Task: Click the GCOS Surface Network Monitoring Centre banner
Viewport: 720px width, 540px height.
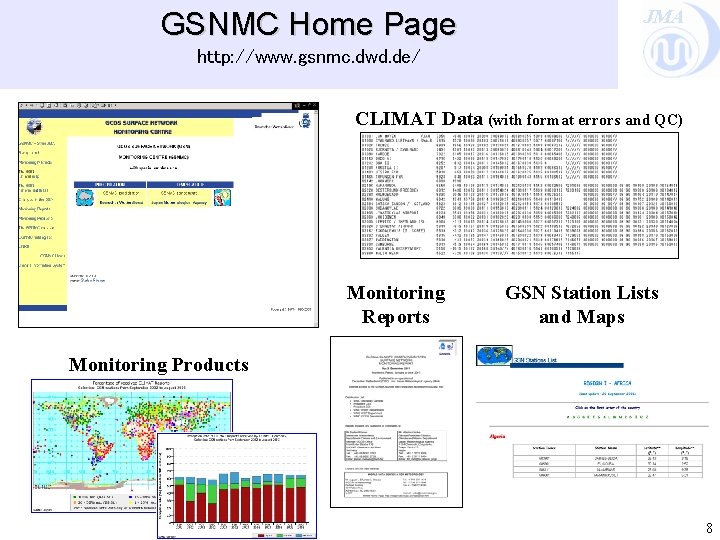Action: 141,127
